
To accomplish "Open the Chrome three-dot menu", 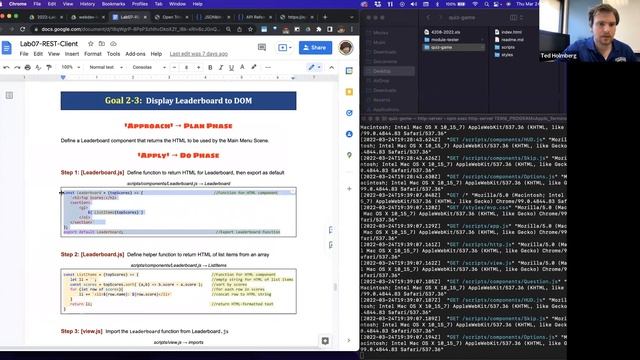I will [352, 29].
